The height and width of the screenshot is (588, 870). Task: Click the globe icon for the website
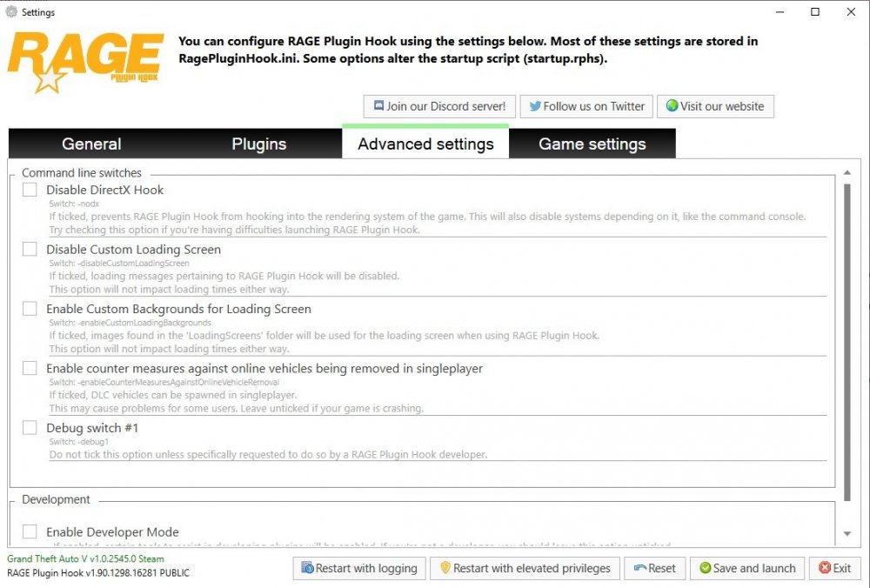672,106
